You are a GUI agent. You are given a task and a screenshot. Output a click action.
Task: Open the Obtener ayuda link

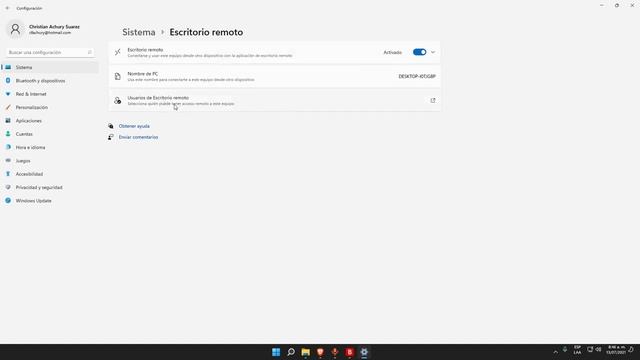point(134,126)
